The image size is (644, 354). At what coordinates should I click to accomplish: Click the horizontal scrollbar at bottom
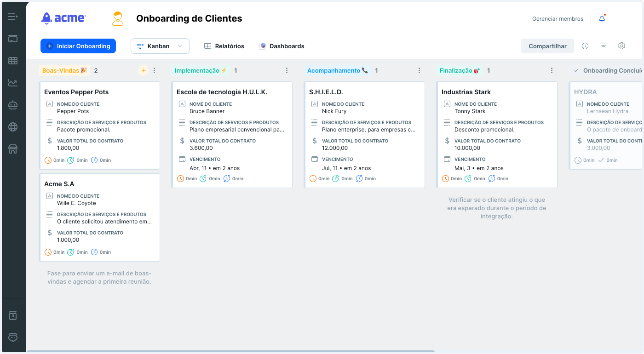coord(230,351)
